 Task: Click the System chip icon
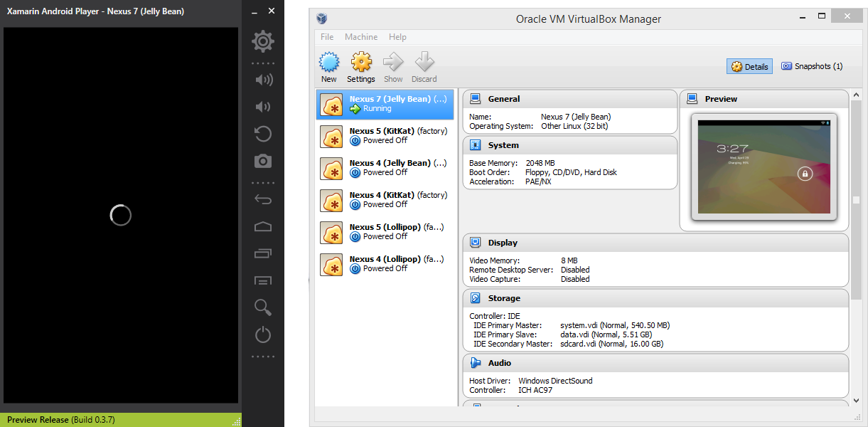(x=476, y=145)
